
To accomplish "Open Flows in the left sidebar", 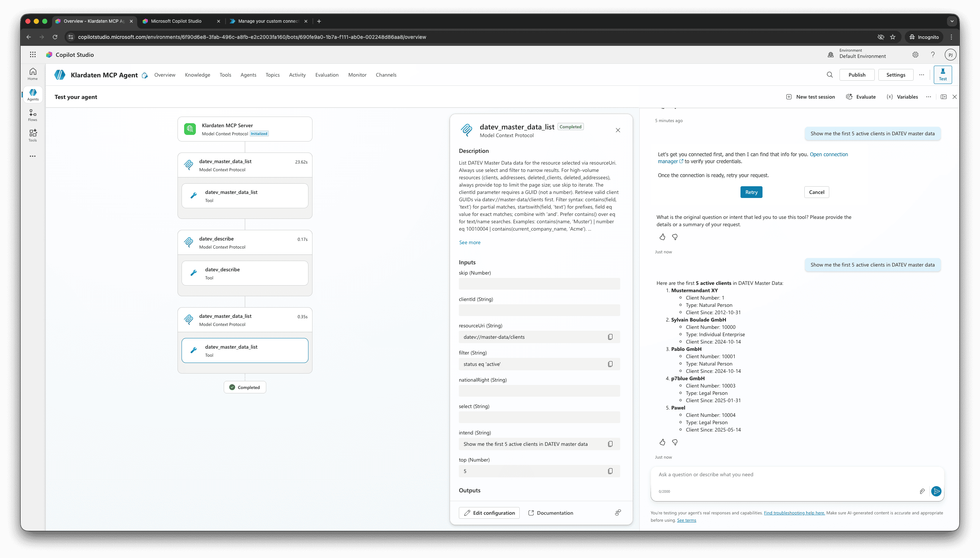I will (x=33, y=115).
